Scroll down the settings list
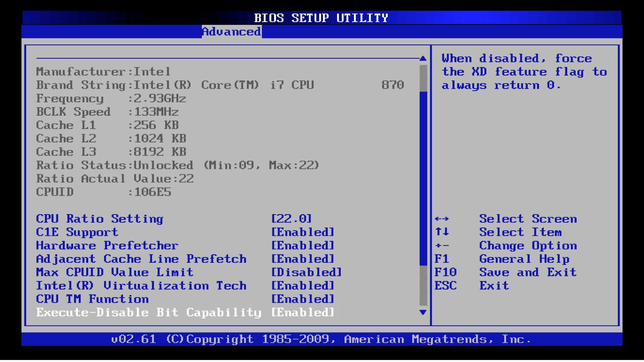Viewport: 644px width, 362px height. 423,313
